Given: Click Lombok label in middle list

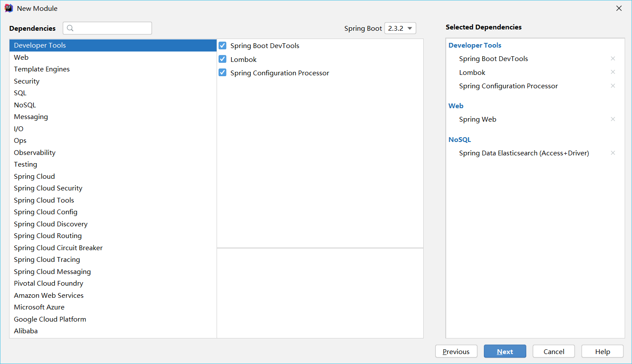Looking at the screenshot, I should pos(243,59).
